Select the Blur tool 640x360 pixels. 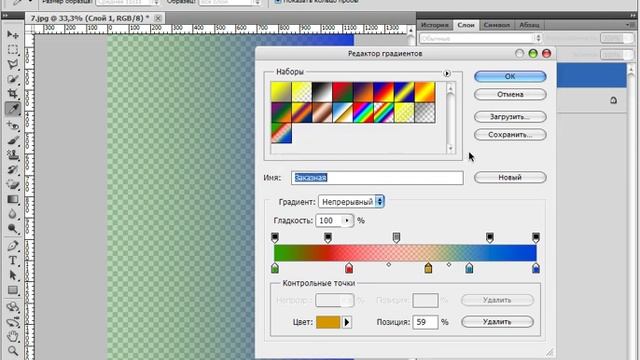(13, 214)
